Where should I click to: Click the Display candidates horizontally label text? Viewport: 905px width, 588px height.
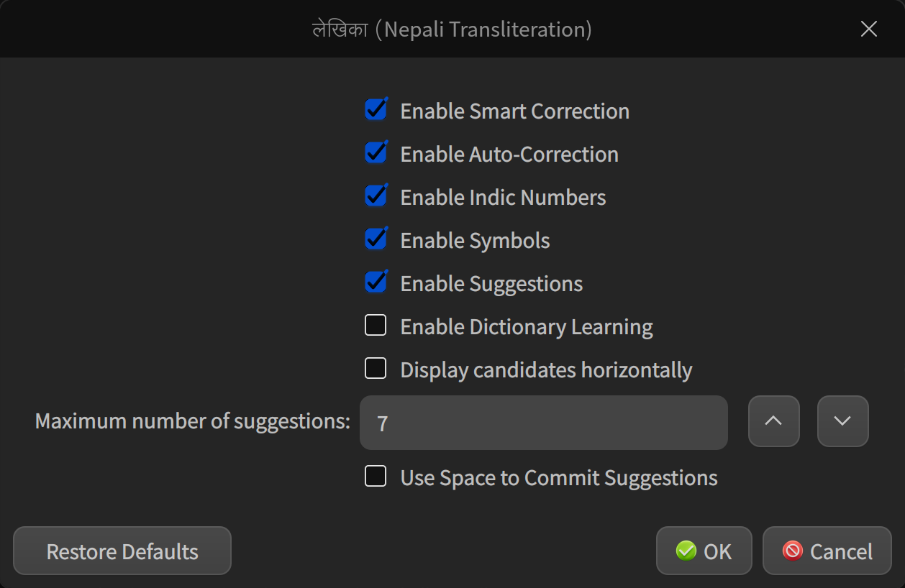point(546,370)
